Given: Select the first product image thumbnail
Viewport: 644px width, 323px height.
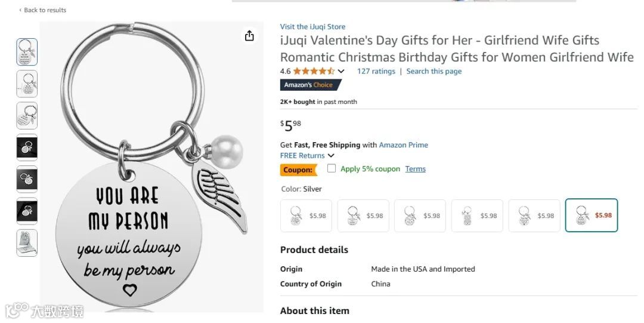Looking at the screenshot, I should click(27, 52).
